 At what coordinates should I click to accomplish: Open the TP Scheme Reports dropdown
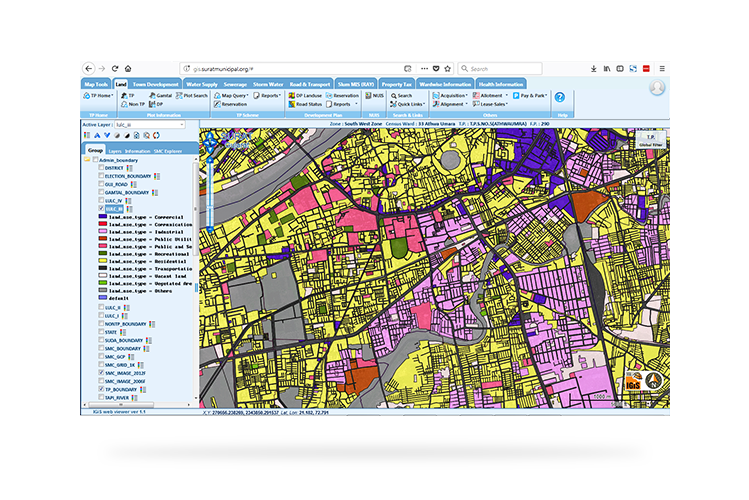point(267,96)
